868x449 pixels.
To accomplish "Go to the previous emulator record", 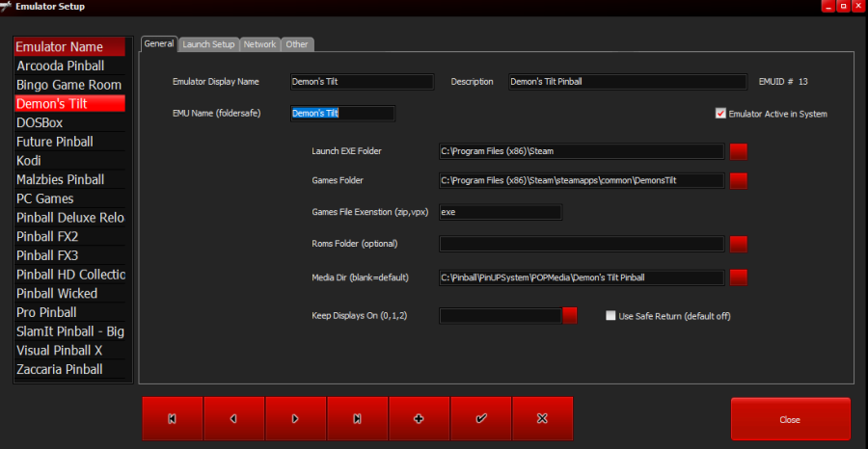I will point(233,419).
